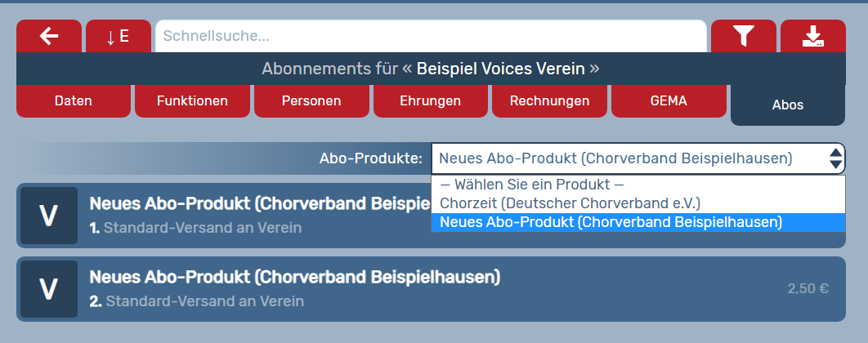The width and height of the screenshot is (868, 343).
Task: Click the Beispiel Voices Verein title
Action: [500, 69]
